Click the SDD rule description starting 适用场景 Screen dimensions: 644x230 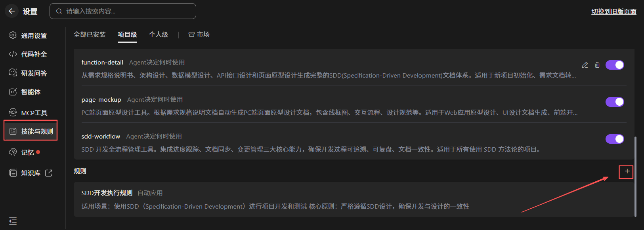click(275, 207)
